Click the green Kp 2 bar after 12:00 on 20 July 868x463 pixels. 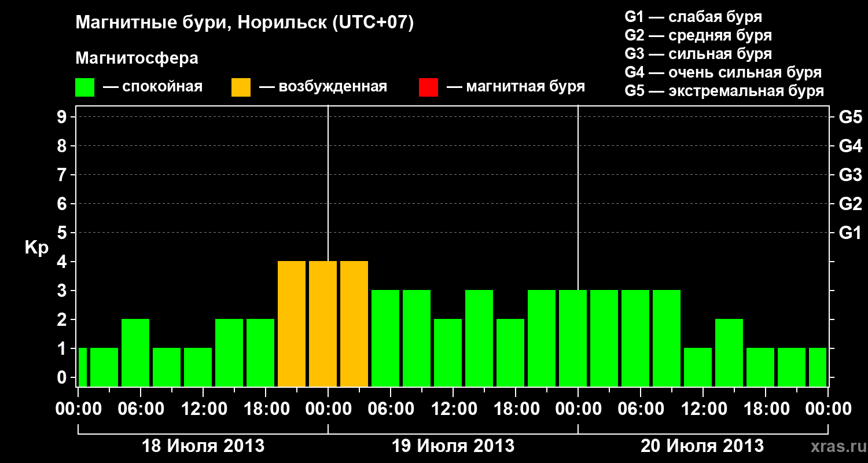pos(729,352)
